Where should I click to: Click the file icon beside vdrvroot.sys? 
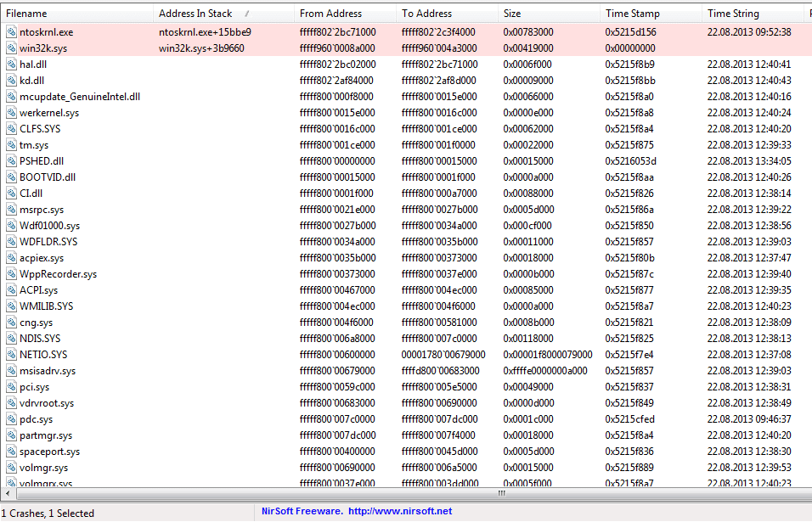[11, 403]
